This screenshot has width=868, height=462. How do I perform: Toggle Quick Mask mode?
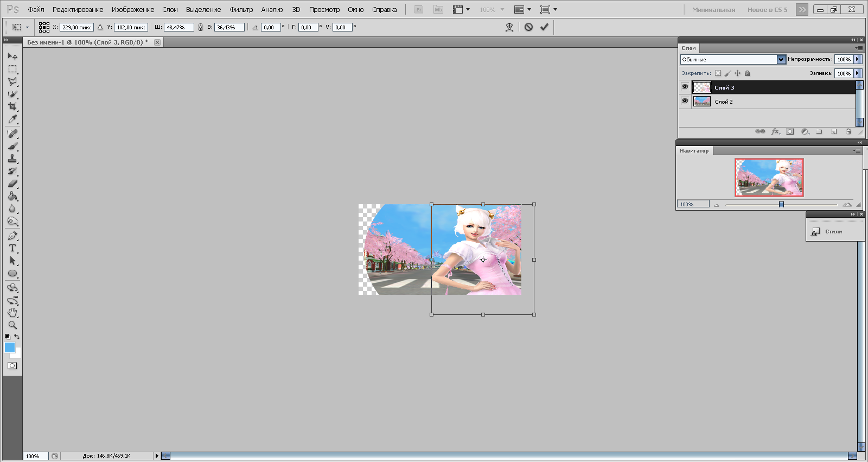tap(12, 366)
